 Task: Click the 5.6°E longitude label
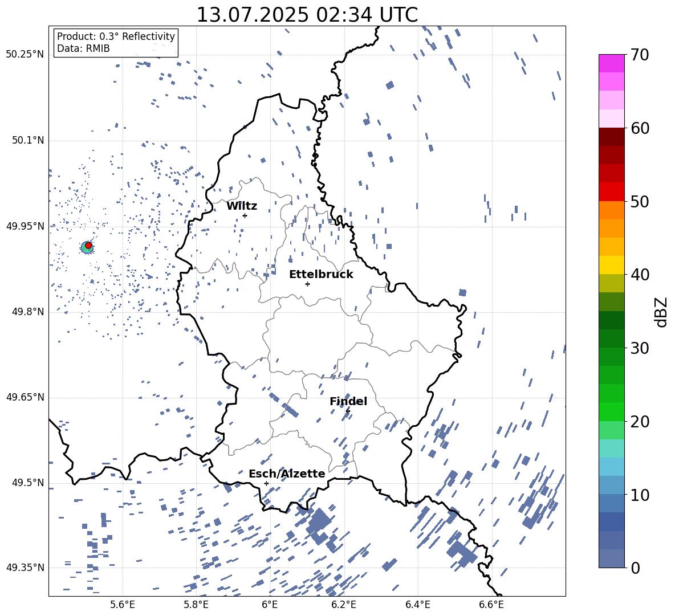pyautogui.click(x=123, y=605)
